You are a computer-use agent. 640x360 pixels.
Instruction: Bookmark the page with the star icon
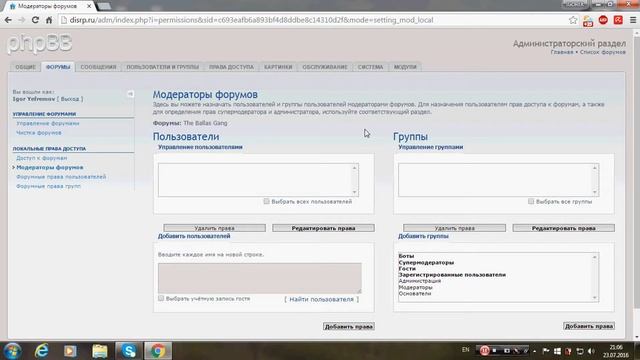tap(573, 20)
